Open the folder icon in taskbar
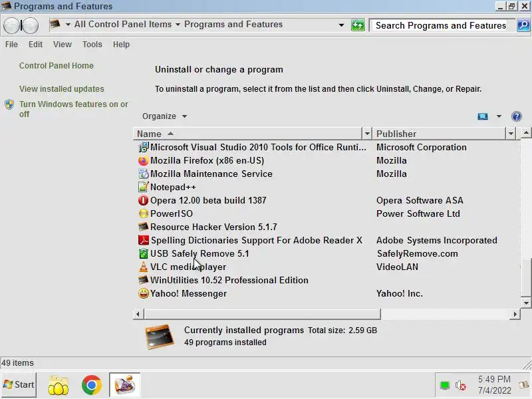 (59, 385)
